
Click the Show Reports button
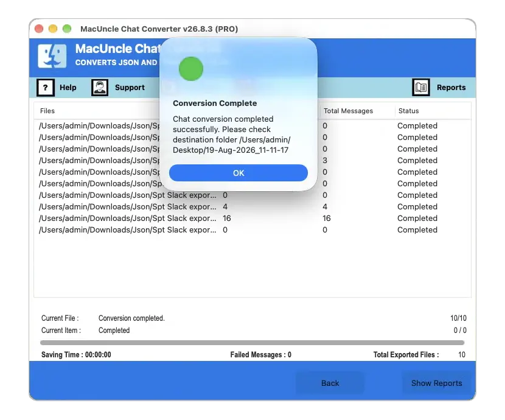(436, 383)
